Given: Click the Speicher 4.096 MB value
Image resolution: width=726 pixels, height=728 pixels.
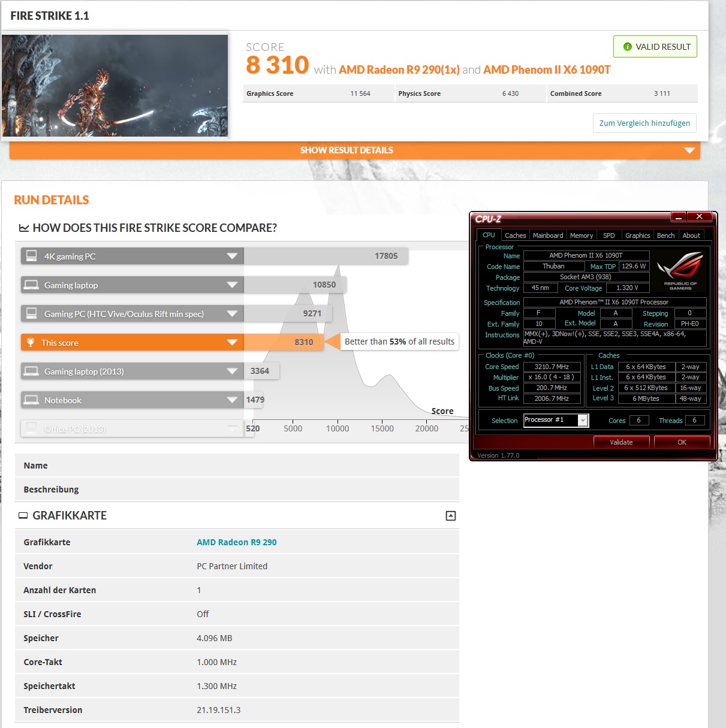Looking at the screenshot, I should (x=215, y=638).
